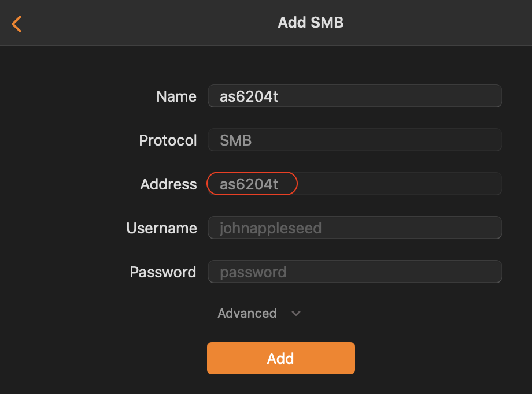Click the Name field label
The height and width of the screenshot is (394, 532).
click(176, 96)
